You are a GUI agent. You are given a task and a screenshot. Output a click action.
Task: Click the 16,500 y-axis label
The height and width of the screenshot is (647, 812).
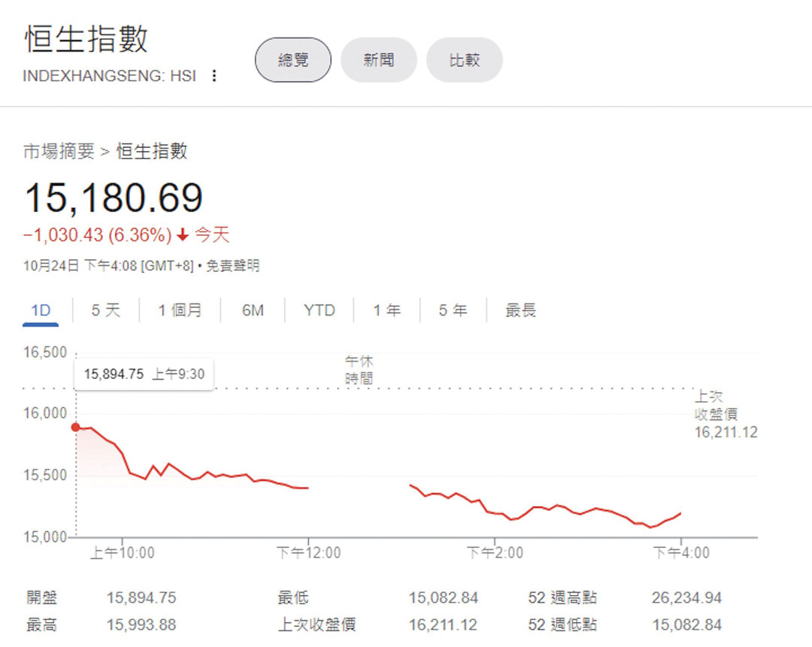(45, 352)
